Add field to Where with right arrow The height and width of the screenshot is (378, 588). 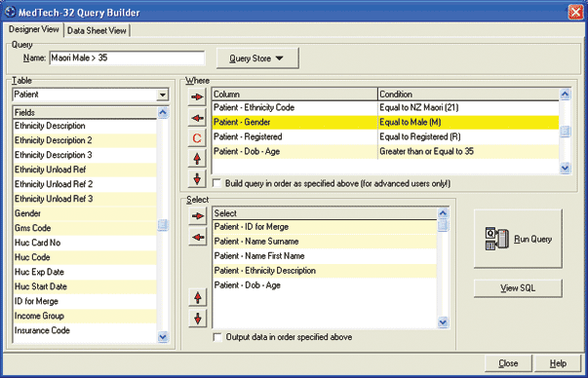click(197, 97)
